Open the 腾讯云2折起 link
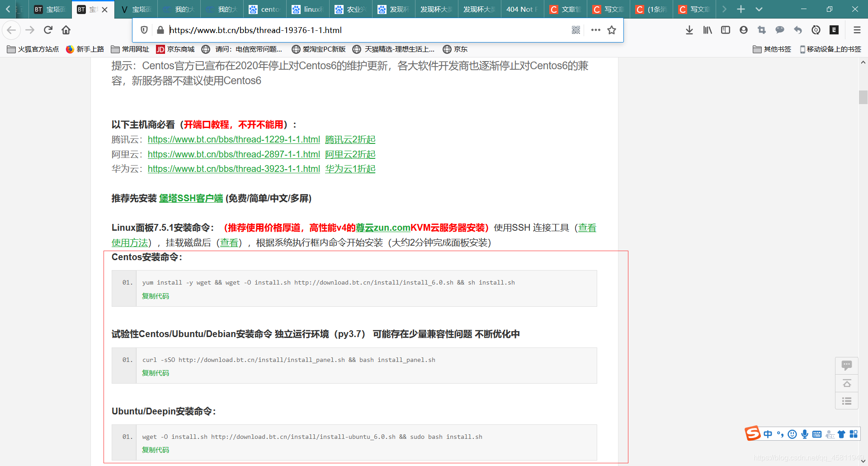The image size is (868, 466). [x=350, y=139]
